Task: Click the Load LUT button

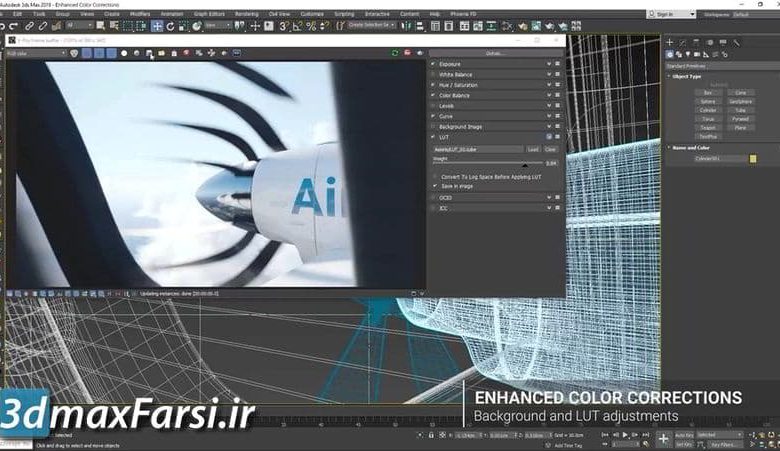Action: coord(533,149)
